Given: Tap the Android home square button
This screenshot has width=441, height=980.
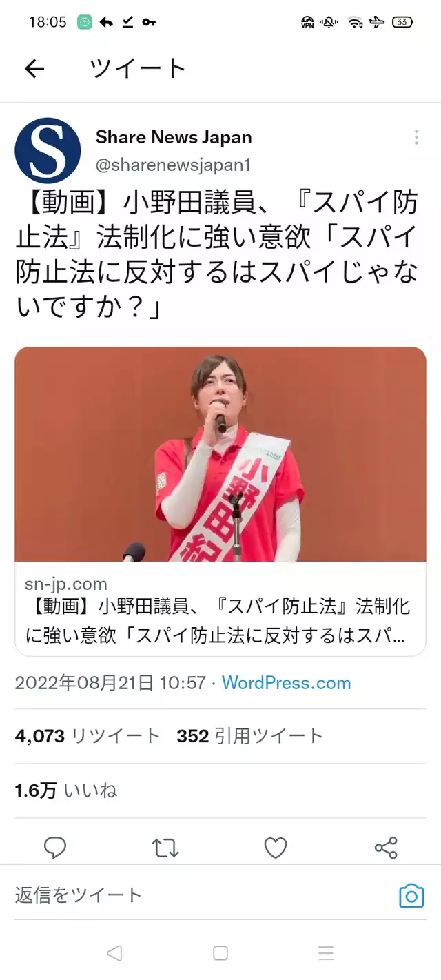Looking at the screenshot, I should click(x=220, y=953).
